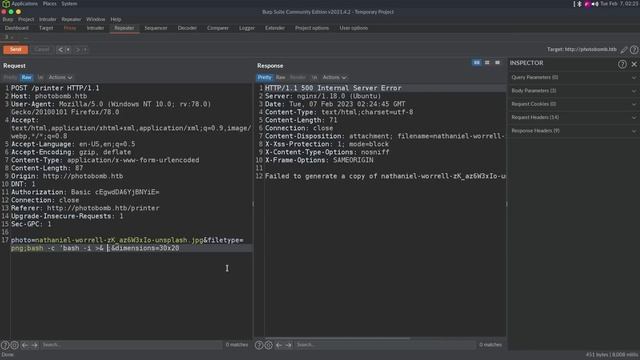Expand Body Parameters section in Inspector
The image size is (640, 360).
tap(573, 91)
